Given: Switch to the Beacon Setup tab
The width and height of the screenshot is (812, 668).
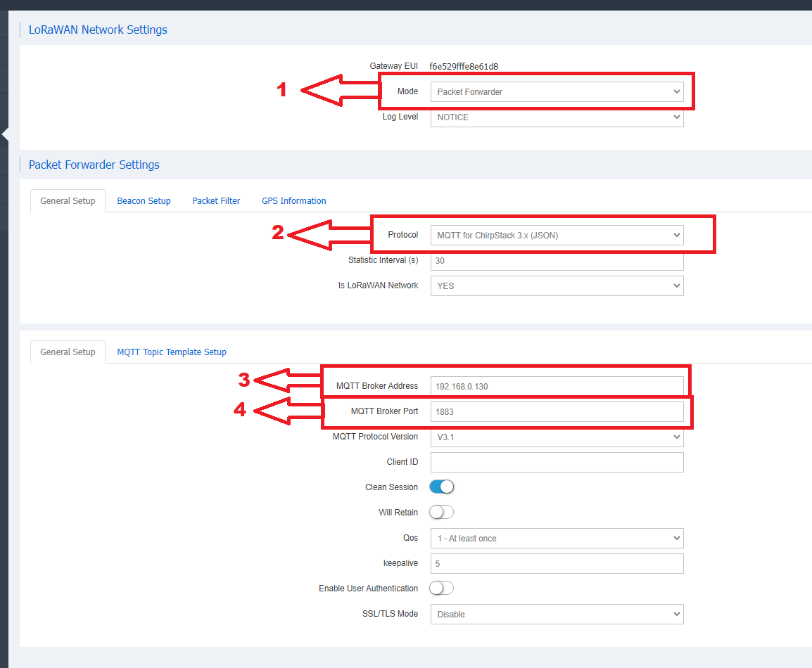Looking at the screenshot, I should [x=144, y=201].
